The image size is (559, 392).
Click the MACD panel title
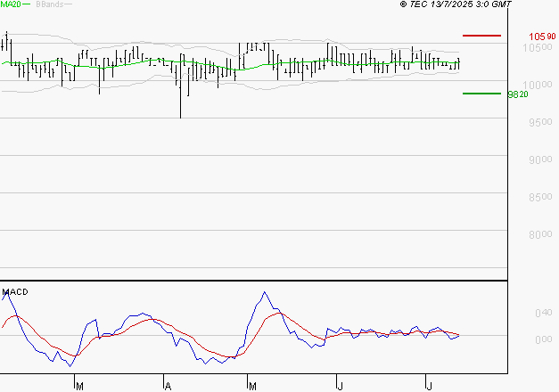pos(15,292)
